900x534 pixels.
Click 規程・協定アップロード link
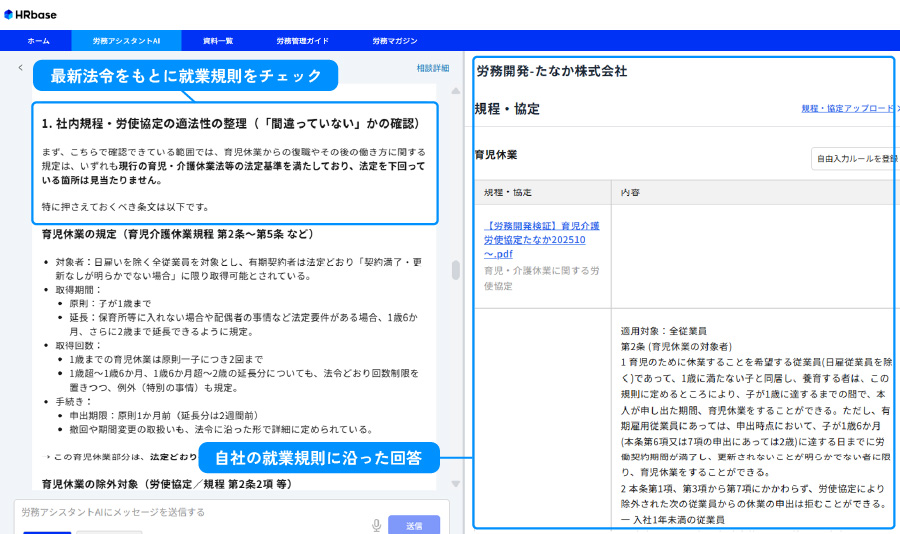click(846, 108)
